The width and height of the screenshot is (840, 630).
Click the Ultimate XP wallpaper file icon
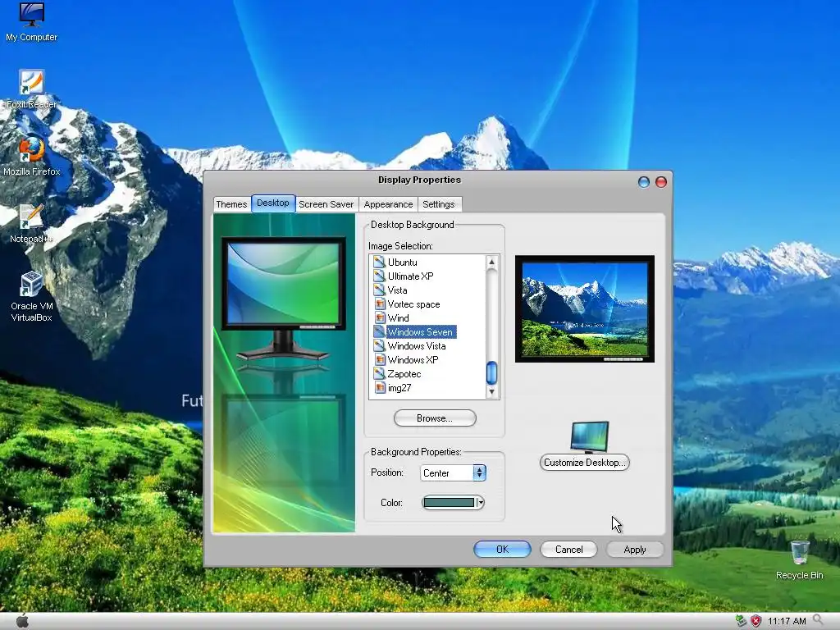tap(379, 276)
